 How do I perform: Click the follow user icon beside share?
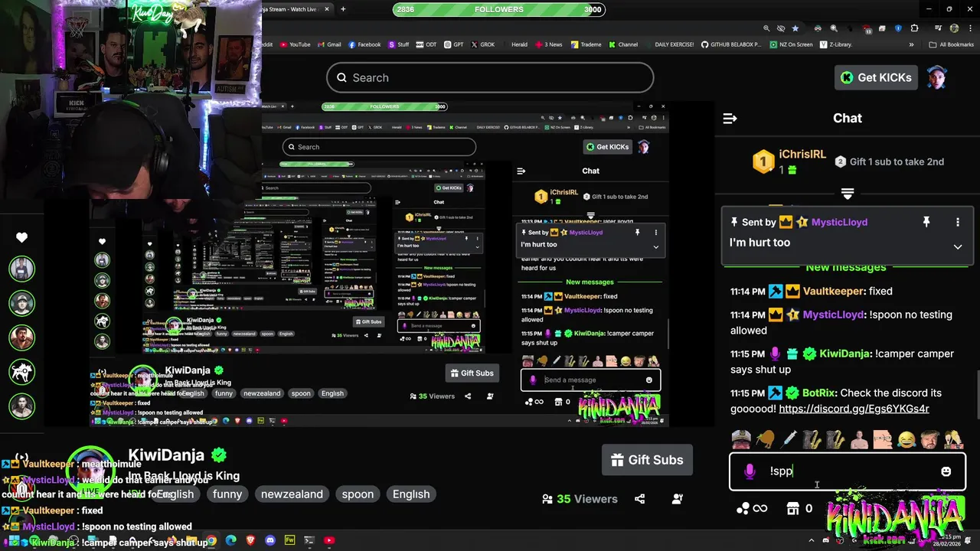678,499
